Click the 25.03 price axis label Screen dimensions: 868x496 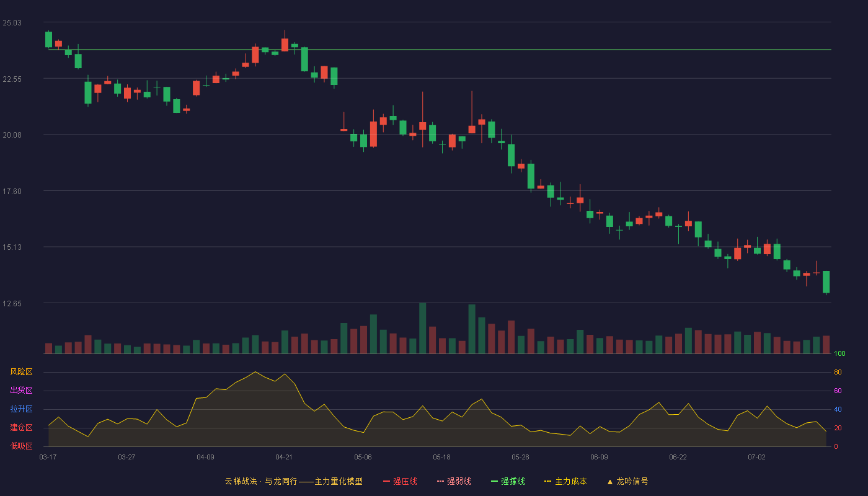tap(12, 23)
